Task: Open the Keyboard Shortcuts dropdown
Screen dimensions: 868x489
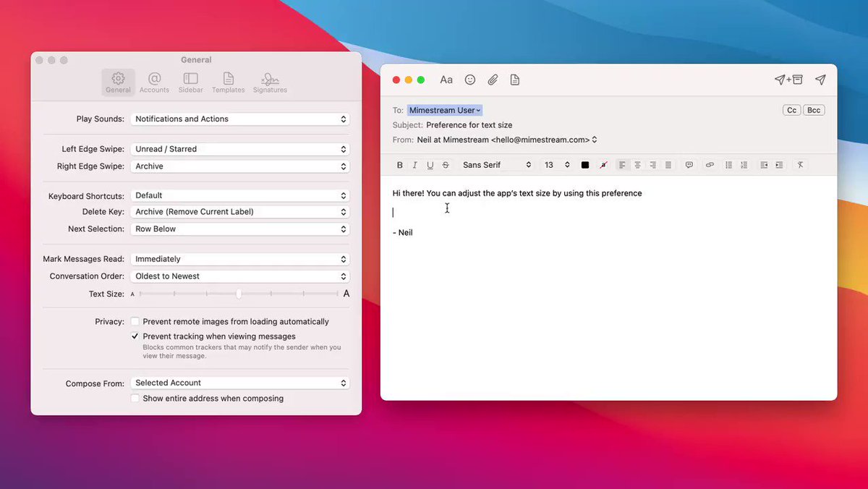Action: click(x=240, y=195)
